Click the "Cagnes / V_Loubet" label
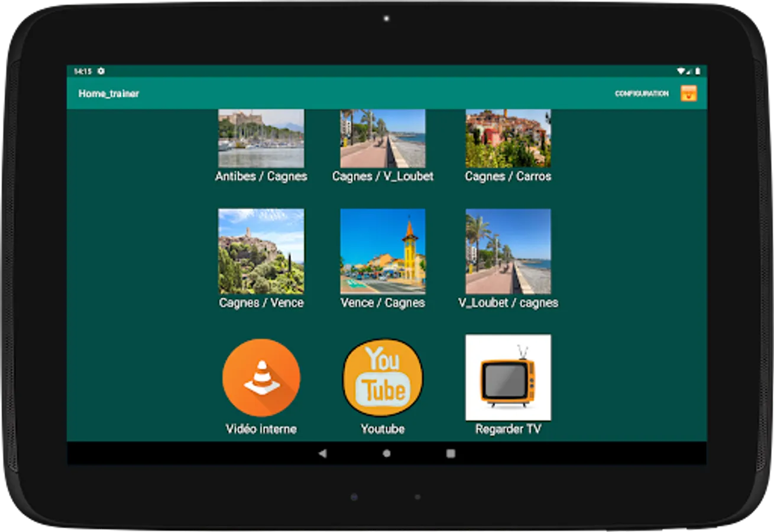This screenshot has height=532, width=774. [383, 176]
